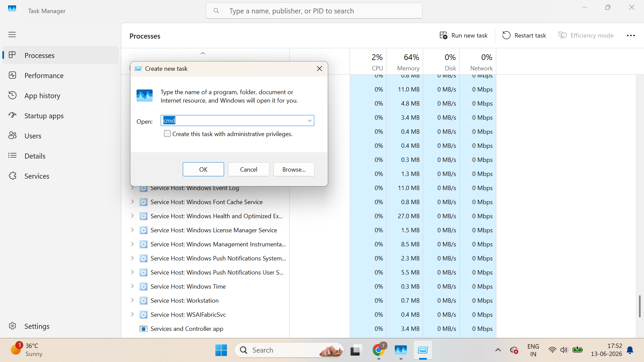644x362 pixels.
Task: Click the Services puzzle-piece icon
Action: click(x=12, y=176)
